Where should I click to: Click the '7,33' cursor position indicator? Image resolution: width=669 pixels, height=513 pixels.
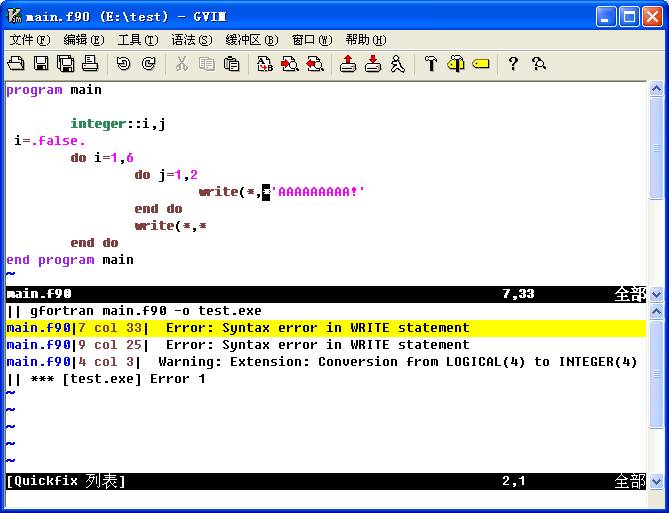click(x=518, y=294)
